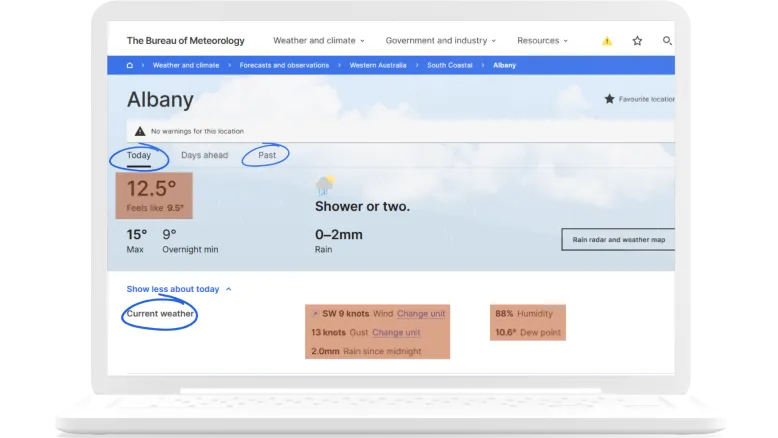Image resolution: width=778 pixels, height=438 pixels.
Task: Go to home icon in breadcrumb
Action: point(130,65)
